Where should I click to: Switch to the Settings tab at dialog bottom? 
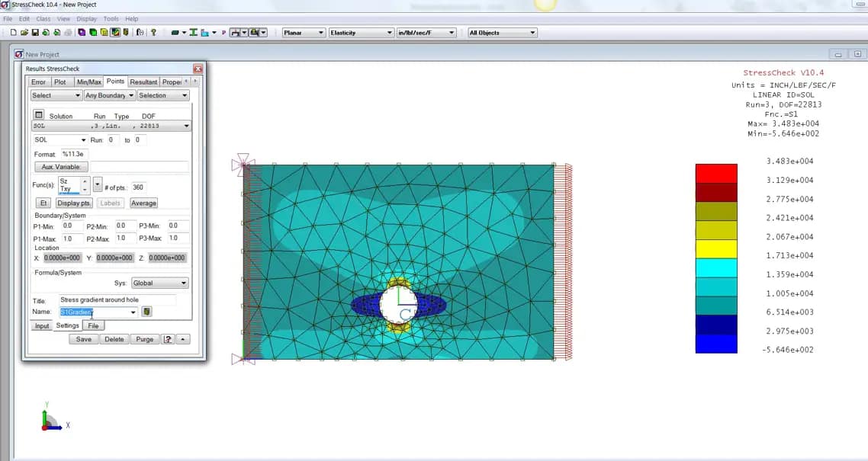tap(67, 325)
